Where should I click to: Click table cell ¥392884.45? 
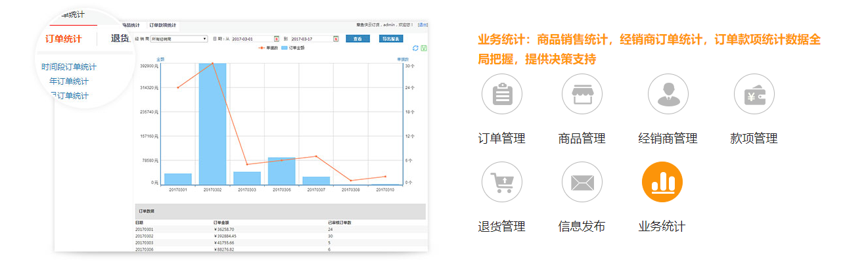(x=225, y=236)
